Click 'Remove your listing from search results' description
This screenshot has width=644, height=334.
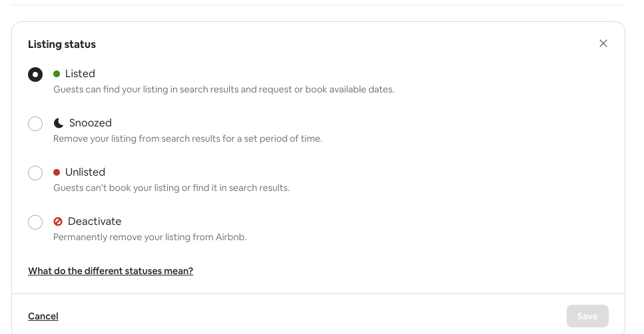(x=188, y=138)
